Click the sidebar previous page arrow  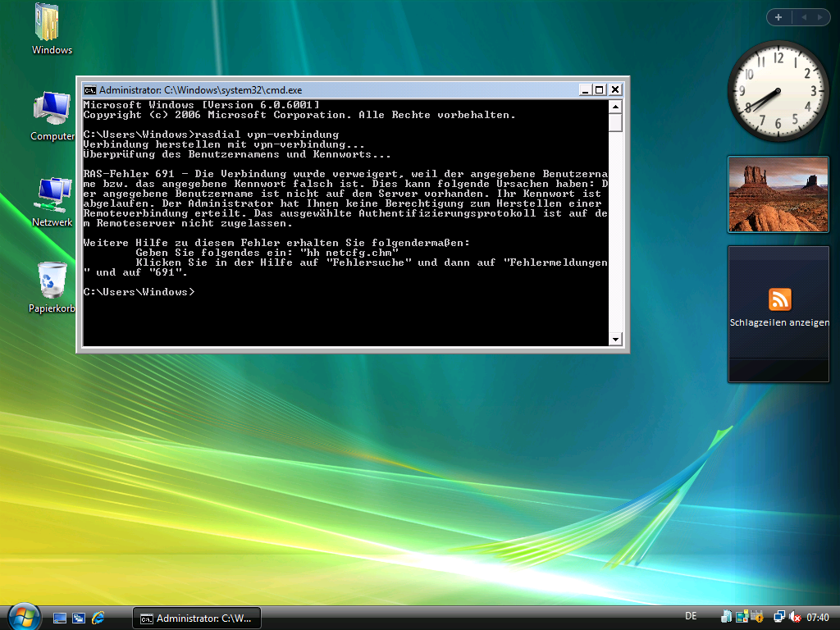(804, 17)
